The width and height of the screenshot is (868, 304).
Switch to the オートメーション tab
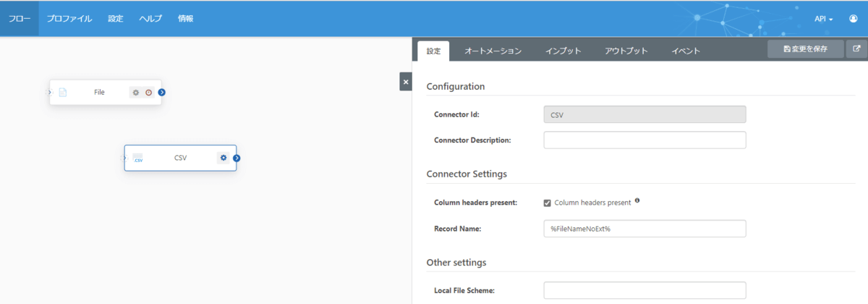(x=493, y=51)
